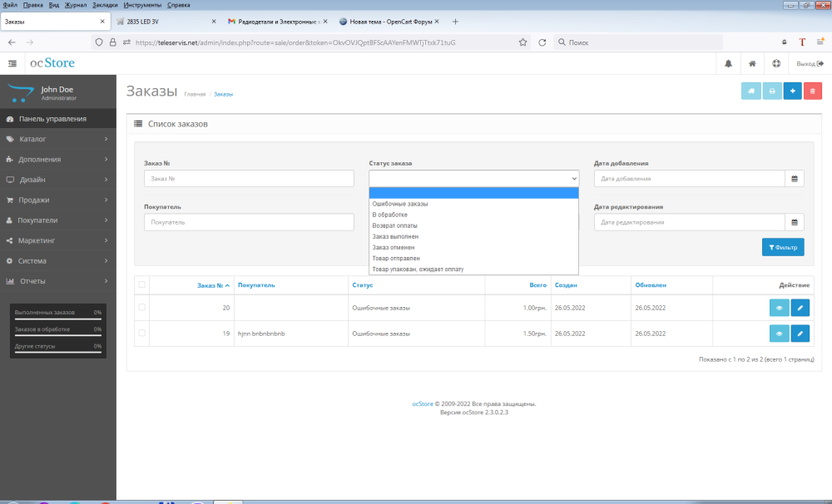
Task: Open the help lifebuoy icon
Action: (x=776, y=64)
